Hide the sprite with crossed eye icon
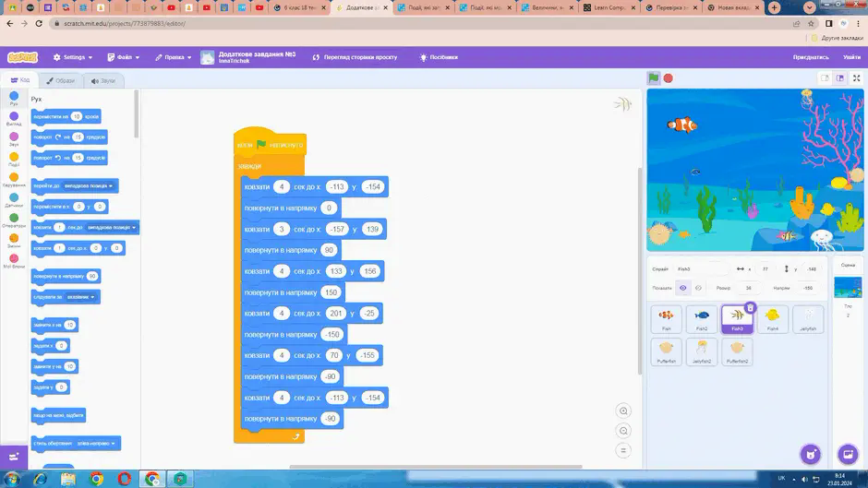Image resolution: width=868 pixels, height=488 pixels. [698, 288]
